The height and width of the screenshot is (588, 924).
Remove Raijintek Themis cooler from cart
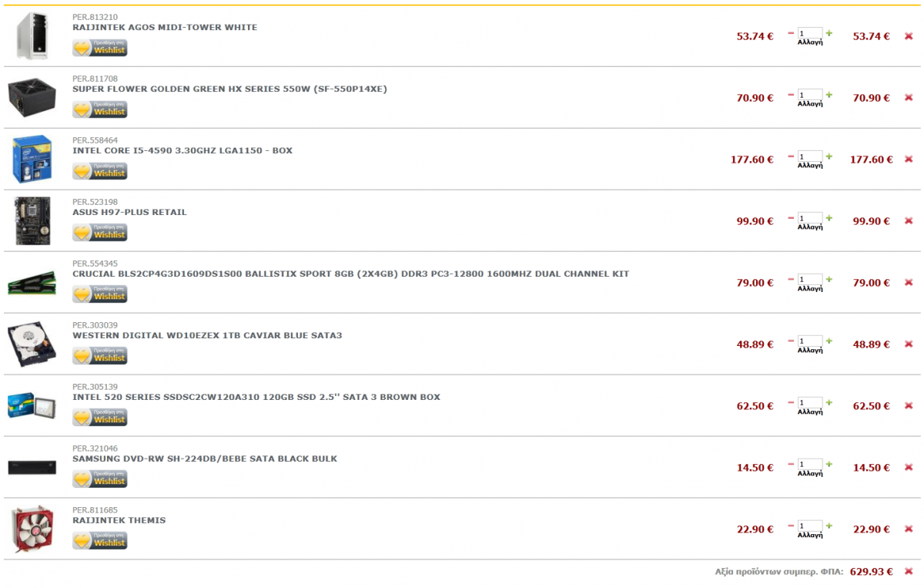[x=909, y=529]
